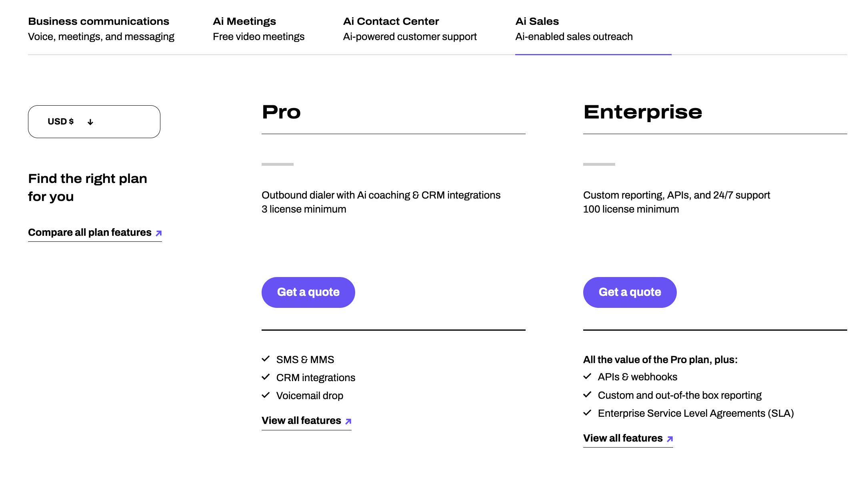The height and width of the screenshot is (478, 868).
Task: Click the Pro plan heading
Action: pyautogui.click(x=281, y=112)
